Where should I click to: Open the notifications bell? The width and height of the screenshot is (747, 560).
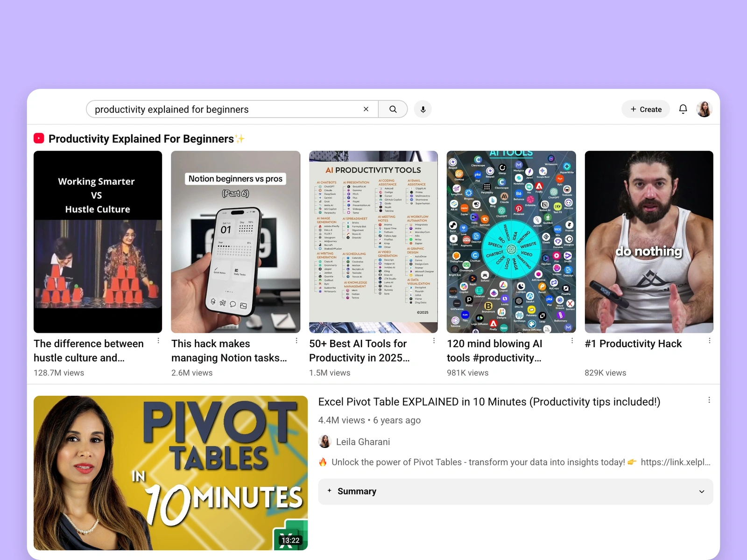(x=683, y=109)
